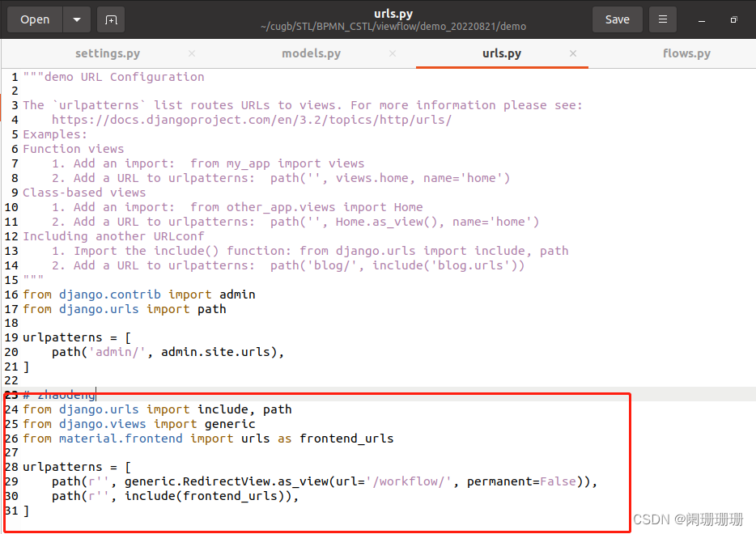Click the zhaodeng comment text
Image resolution: width=756 pixels, height=534 pixels.
(61, 395)
